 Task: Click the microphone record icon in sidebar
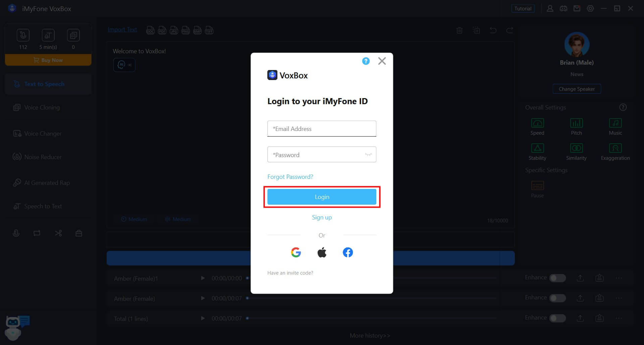tap(16, 233)
